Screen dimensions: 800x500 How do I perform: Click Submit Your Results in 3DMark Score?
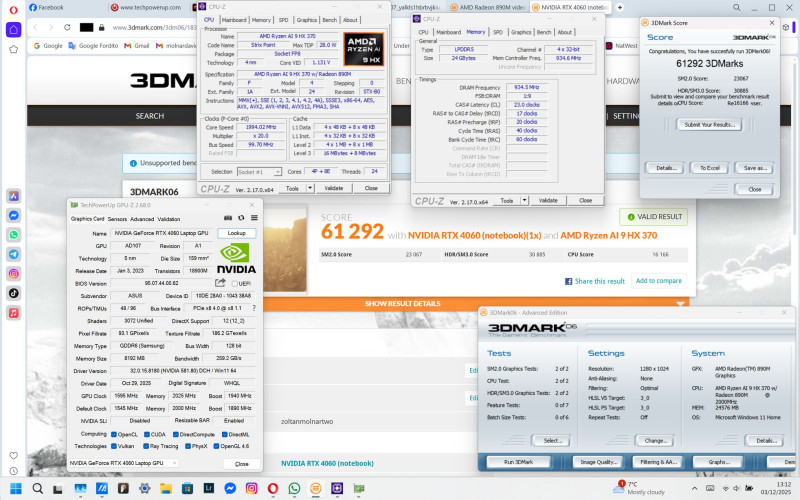[x=709, y=124]
